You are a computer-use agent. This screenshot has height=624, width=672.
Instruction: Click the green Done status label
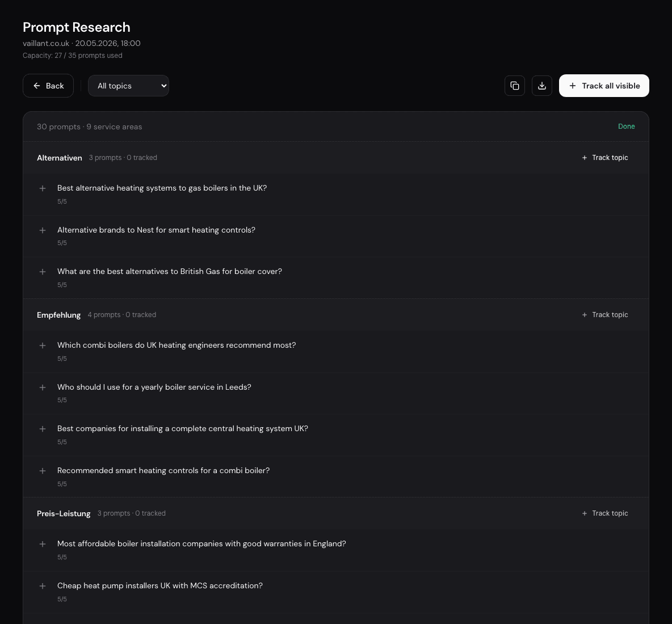coord(626,127)
